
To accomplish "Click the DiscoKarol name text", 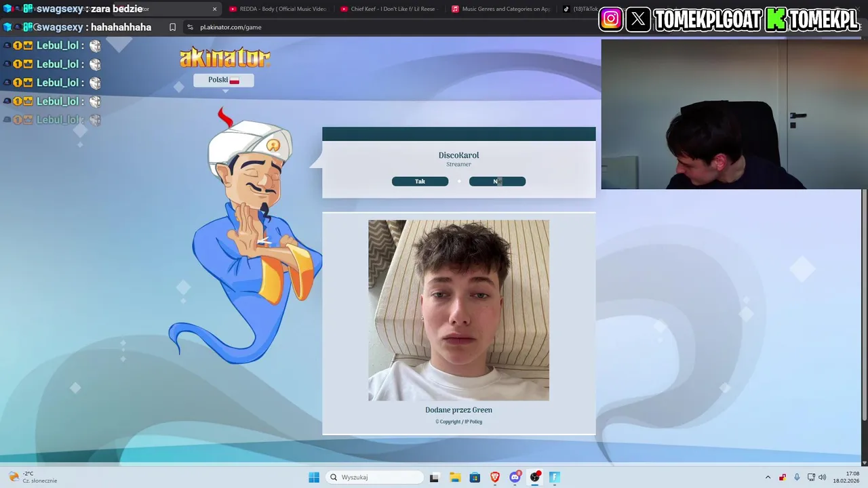I will click(458, 155).
